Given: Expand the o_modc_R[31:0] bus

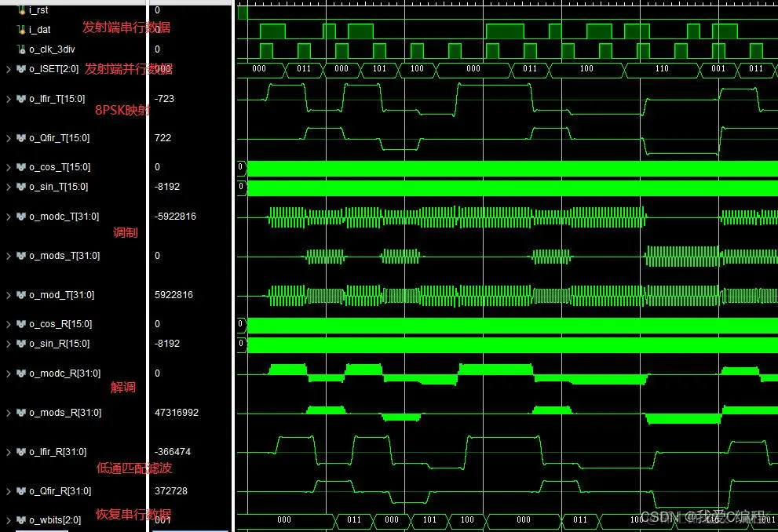Looking at the screenshot, I should [x=9, y=373].
